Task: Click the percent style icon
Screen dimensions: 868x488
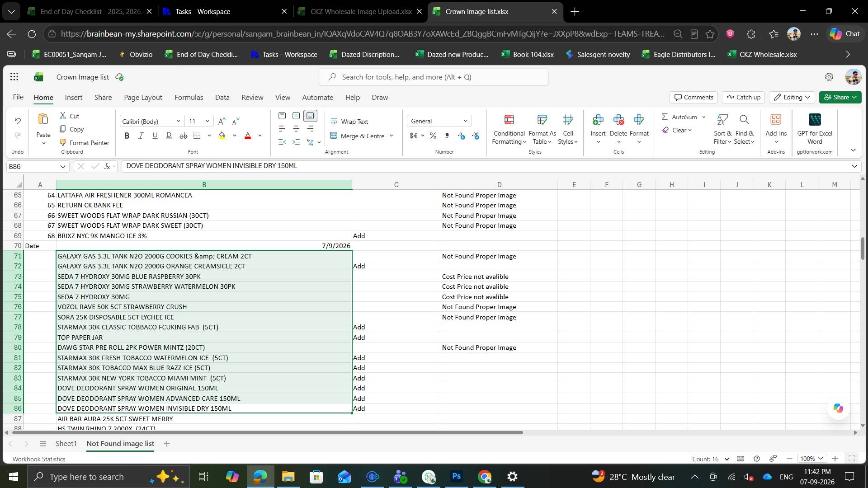Action: click(433, 136)
